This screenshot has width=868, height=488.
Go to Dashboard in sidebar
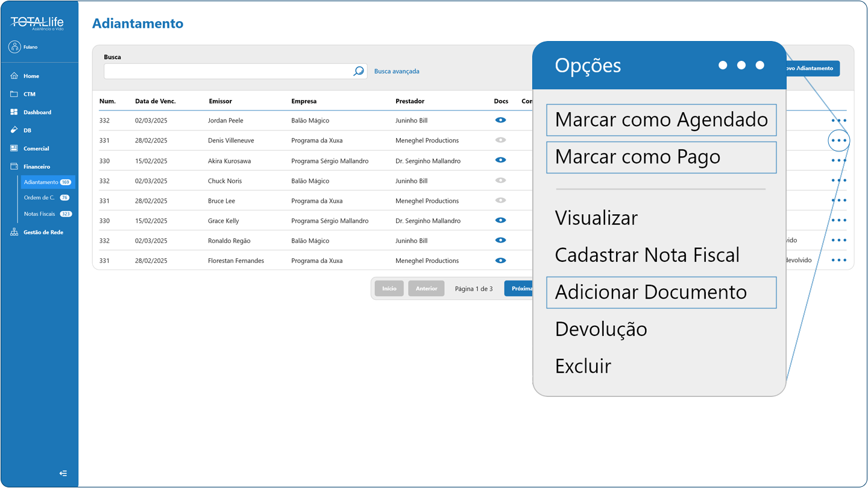point(37,112)
